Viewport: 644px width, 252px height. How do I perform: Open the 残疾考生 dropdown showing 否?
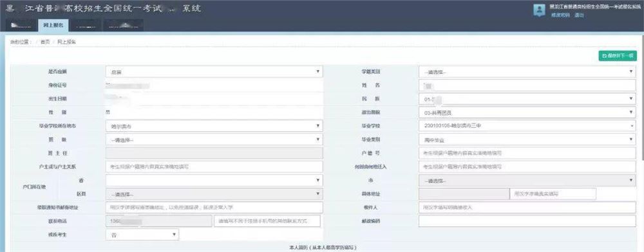coord(142,235)
